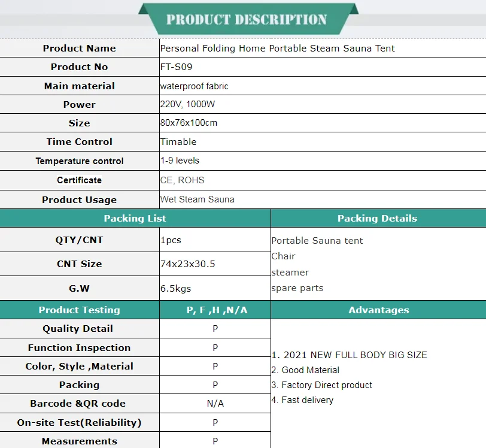Click the Wet Steam Sauna usage cell
The image size is (486, 448).
point(323,199)
